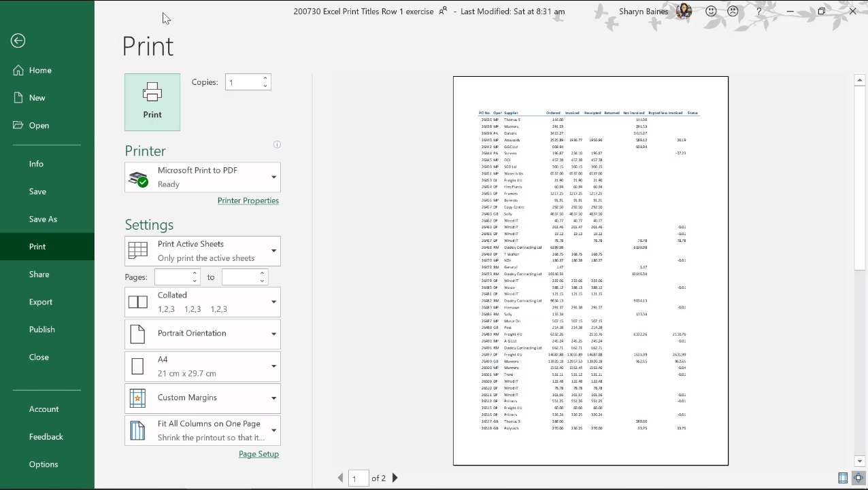Image resolution: width=868 pixels, height=490 pixels.
Task: Click the back arrow to exit Backstage
Action: (18, 41)
